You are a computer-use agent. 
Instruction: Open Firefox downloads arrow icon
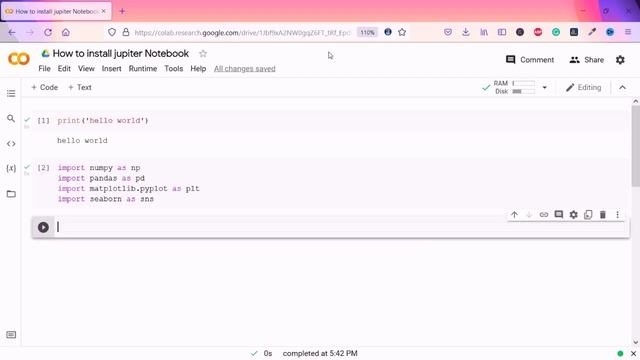click(x=466, y=32)
